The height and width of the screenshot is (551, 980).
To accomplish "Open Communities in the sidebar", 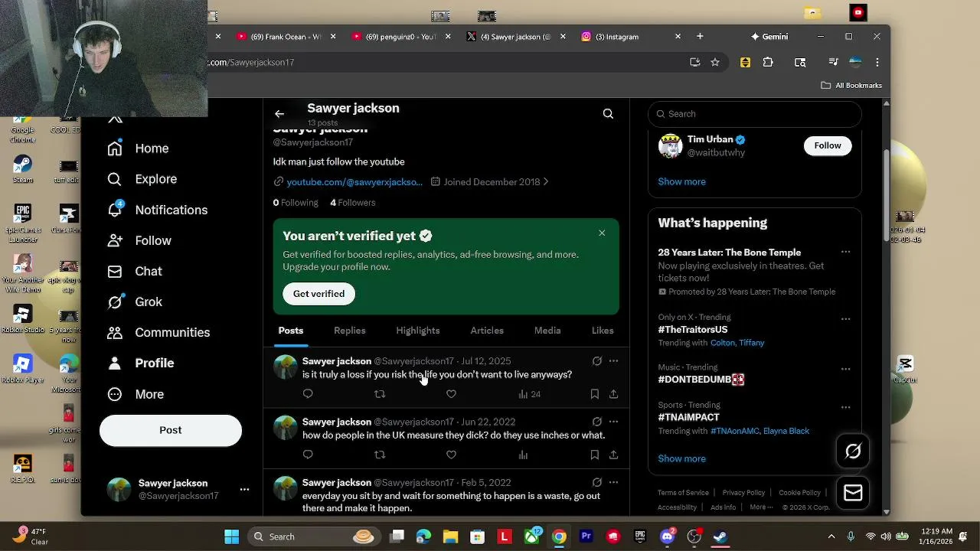I will (x=158, y=332).
